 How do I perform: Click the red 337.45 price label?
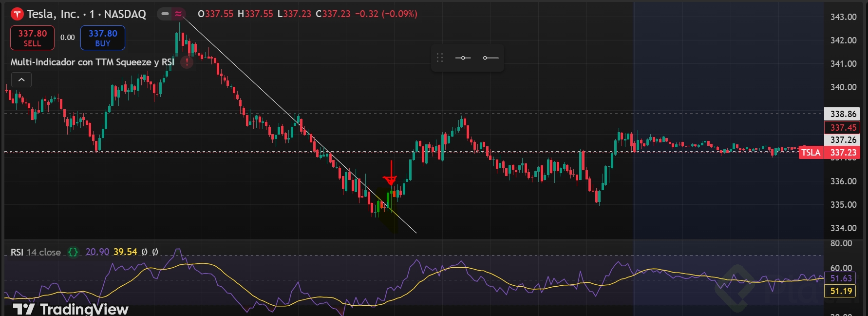point(843,128)
